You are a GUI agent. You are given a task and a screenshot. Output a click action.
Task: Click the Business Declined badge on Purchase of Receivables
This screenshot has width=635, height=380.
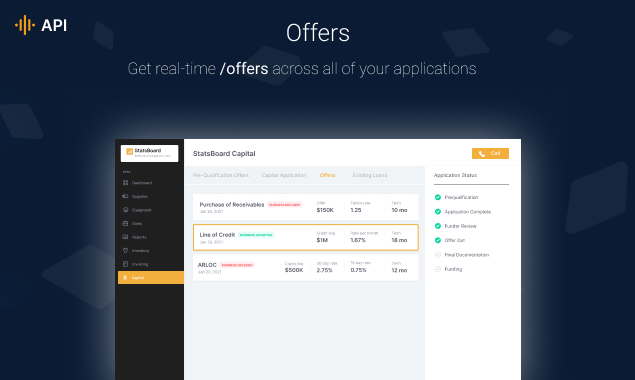(285, 205)
